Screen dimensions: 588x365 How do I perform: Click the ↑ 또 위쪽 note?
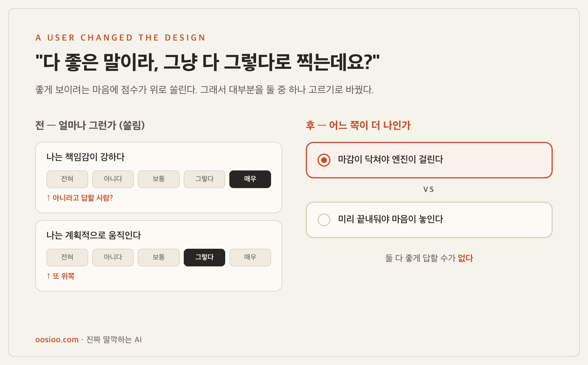61,276
